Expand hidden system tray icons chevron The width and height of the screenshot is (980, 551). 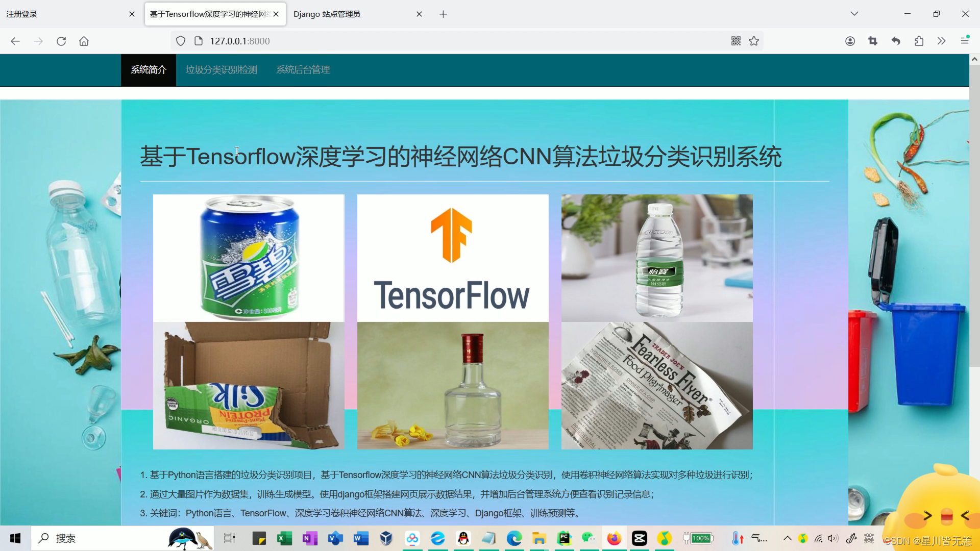click(x=787, y=538)
